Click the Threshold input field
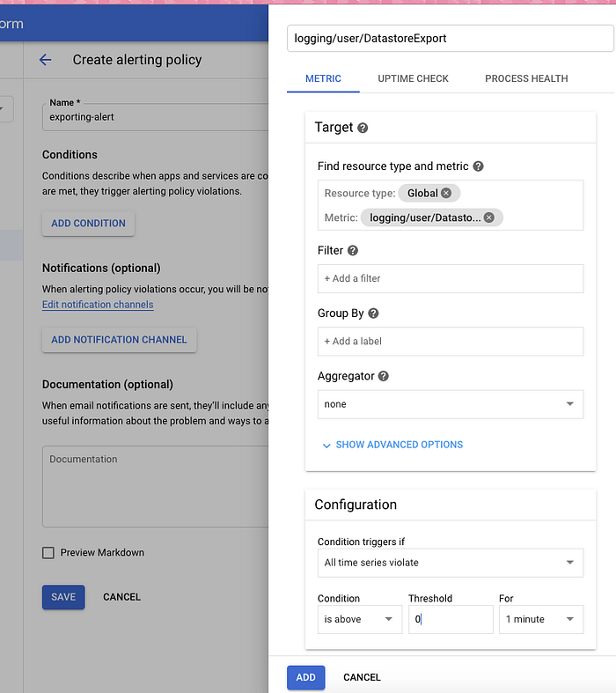The width and height of the screenshot is (616, 693). (451, 619)
